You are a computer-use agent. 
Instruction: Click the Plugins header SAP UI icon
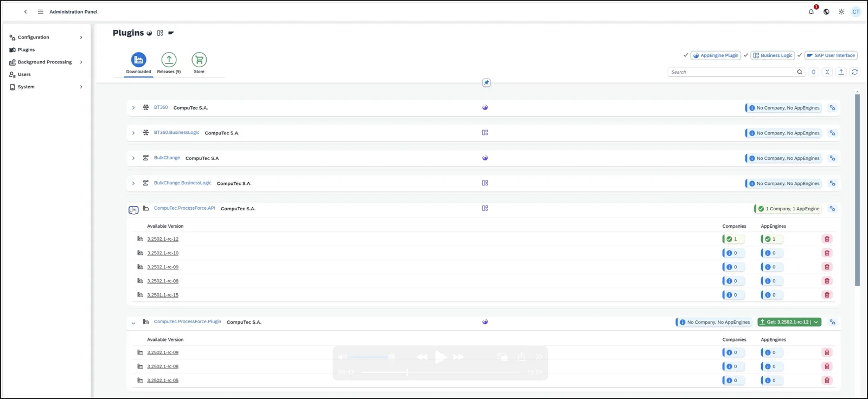[171, 33]
